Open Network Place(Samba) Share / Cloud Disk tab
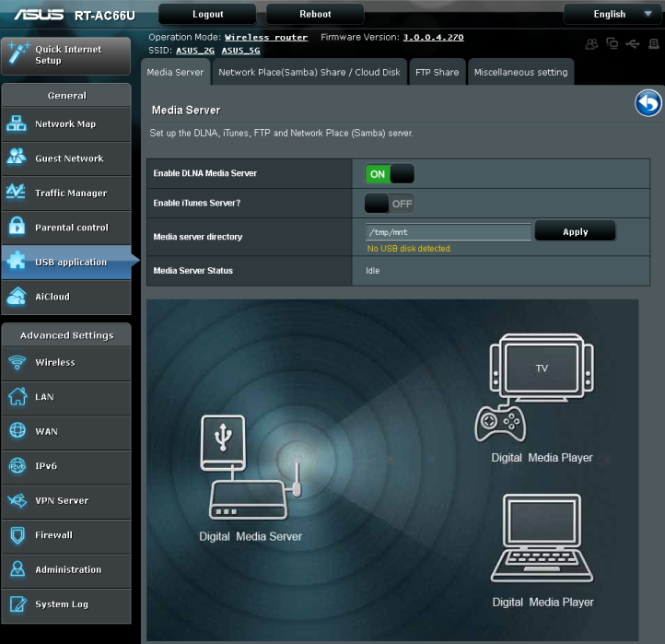 tap(309, 72)
